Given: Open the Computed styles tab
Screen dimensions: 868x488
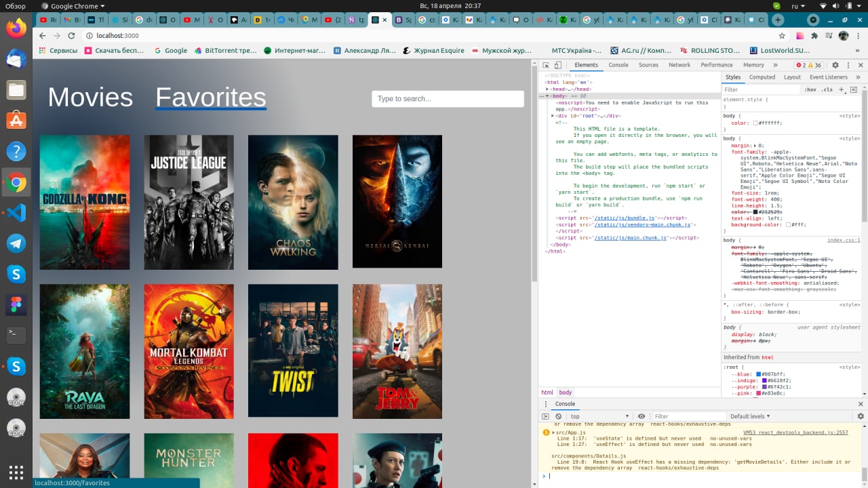Looking at the screenshot, I should [762, 77].
